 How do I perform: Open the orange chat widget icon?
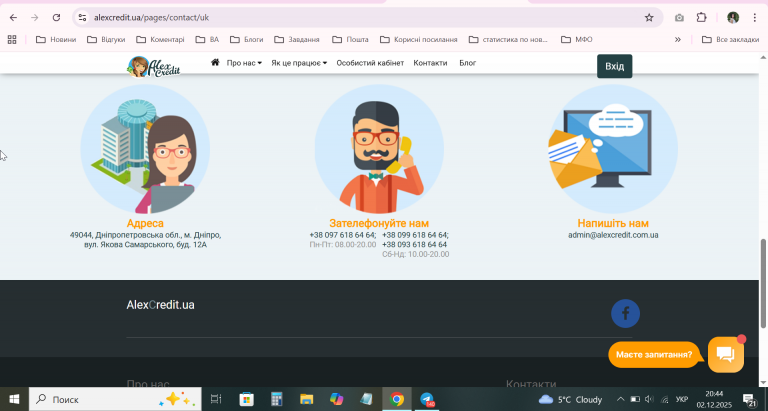pyautogui.click(x=726, y=355)
